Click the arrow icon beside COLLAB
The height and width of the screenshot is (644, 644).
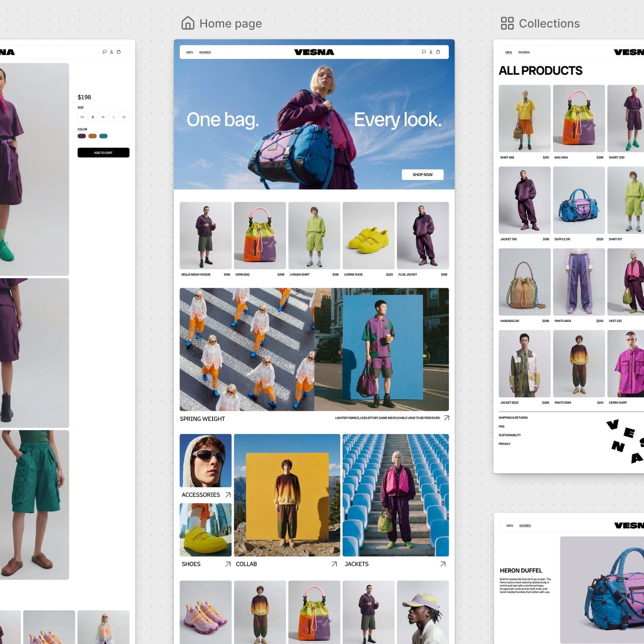tap(334, 564)
